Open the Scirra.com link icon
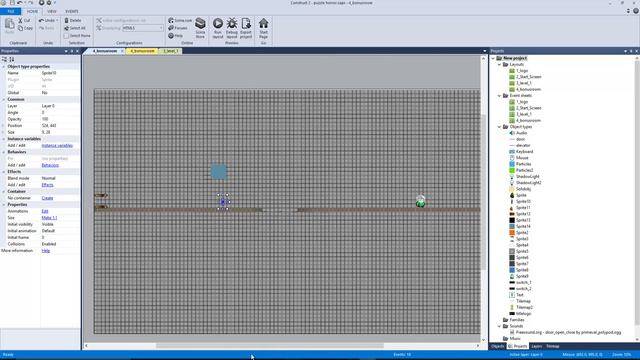This screenshot has height=360, width=640. 171,20
